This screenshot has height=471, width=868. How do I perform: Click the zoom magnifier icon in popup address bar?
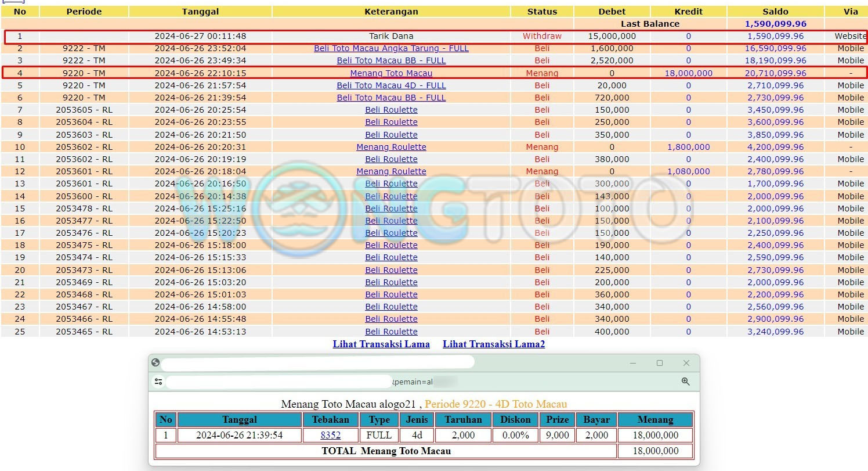click(685, 382)
